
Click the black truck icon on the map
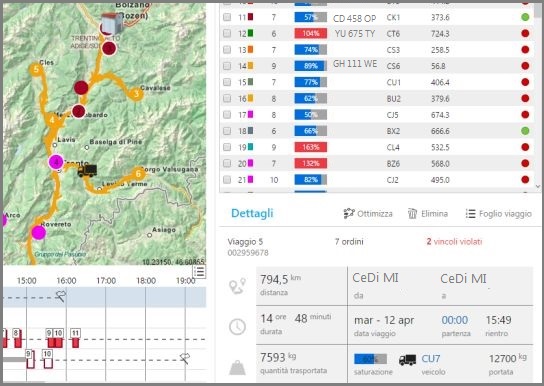click(87, 170)
